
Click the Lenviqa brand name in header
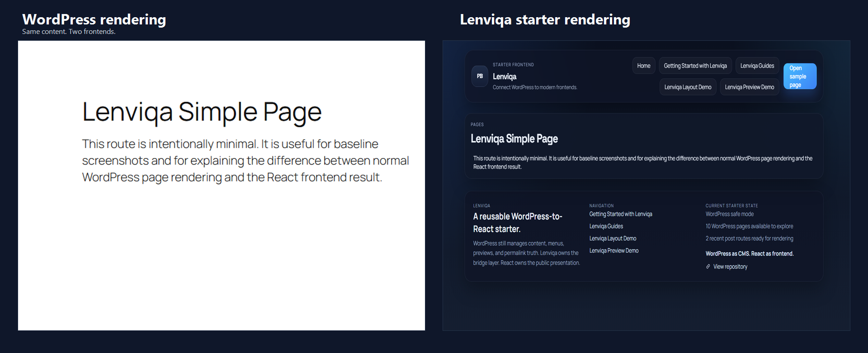click(505, 76)
